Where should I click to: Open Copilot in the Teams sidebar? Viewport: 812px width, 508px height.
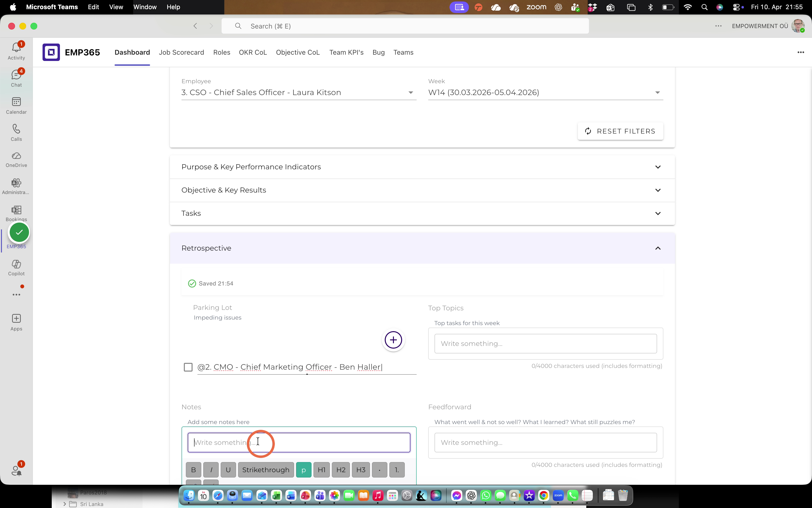click(x=16, y=268)
